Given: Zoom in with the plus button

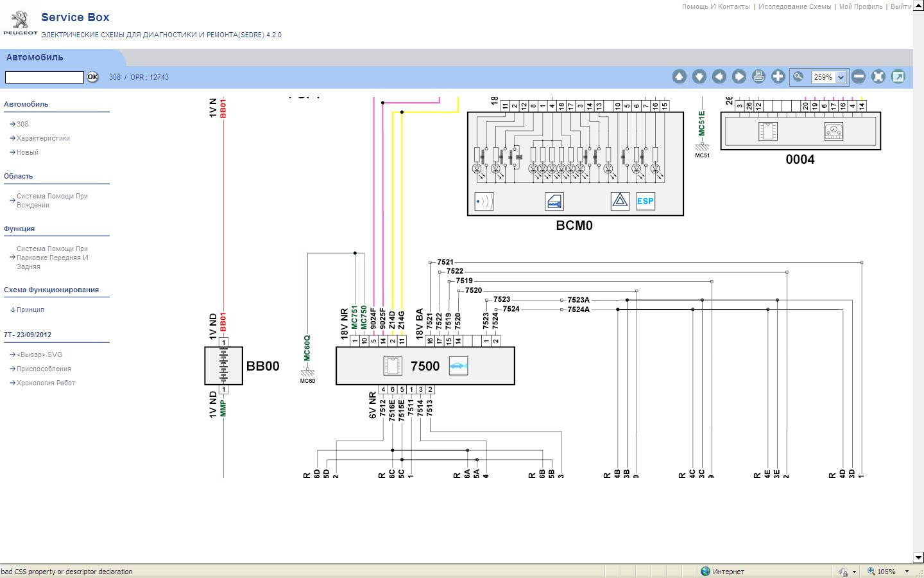Looking at the screenshot, I should [778, 76].
